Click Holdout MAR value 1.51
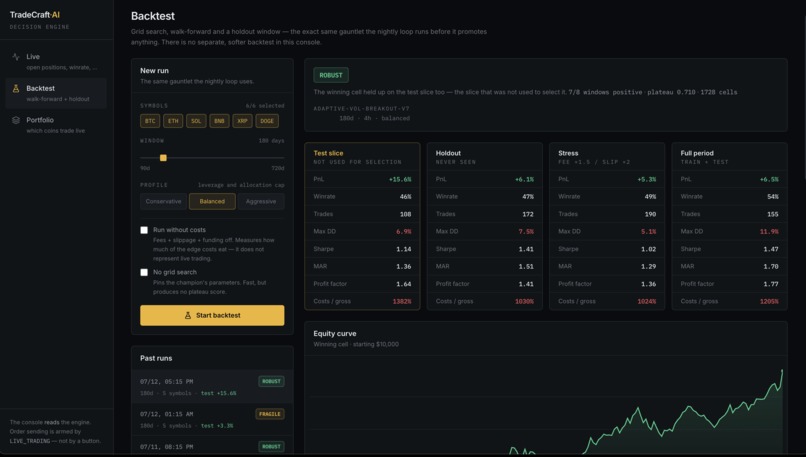Viewport: 806px width, 457px height. click(x=526, y=267)
